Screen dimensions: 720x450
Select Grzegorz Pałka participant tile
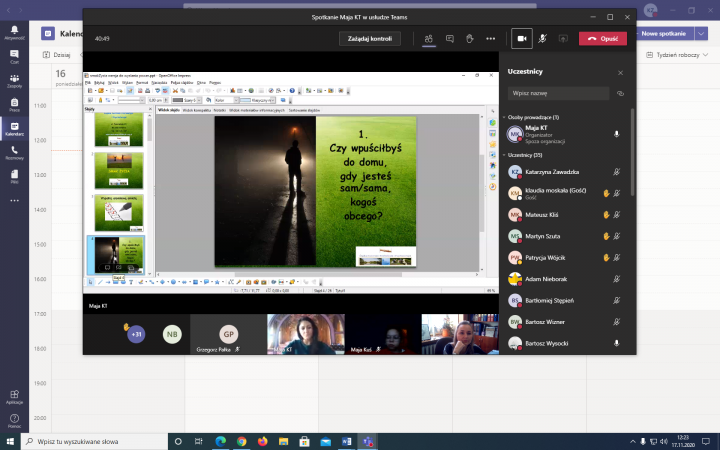pyautogui.click(x=229, y=334)
